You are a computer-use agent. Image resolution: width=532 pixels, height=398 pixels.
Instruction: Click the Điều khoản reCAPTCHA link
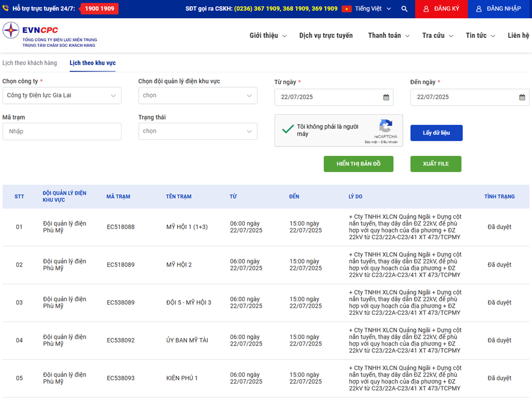click(x=389, y=142)
